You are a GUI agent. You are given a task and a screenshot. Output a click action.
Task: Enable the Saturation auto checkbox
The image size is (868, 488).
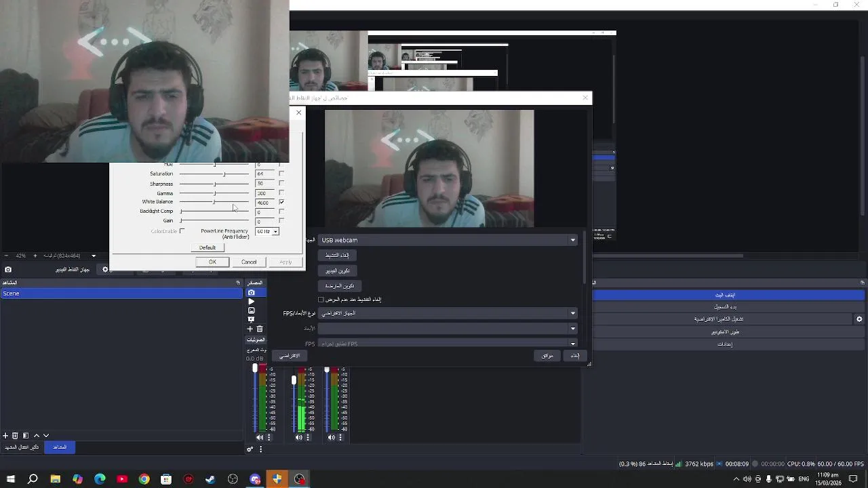281,174
